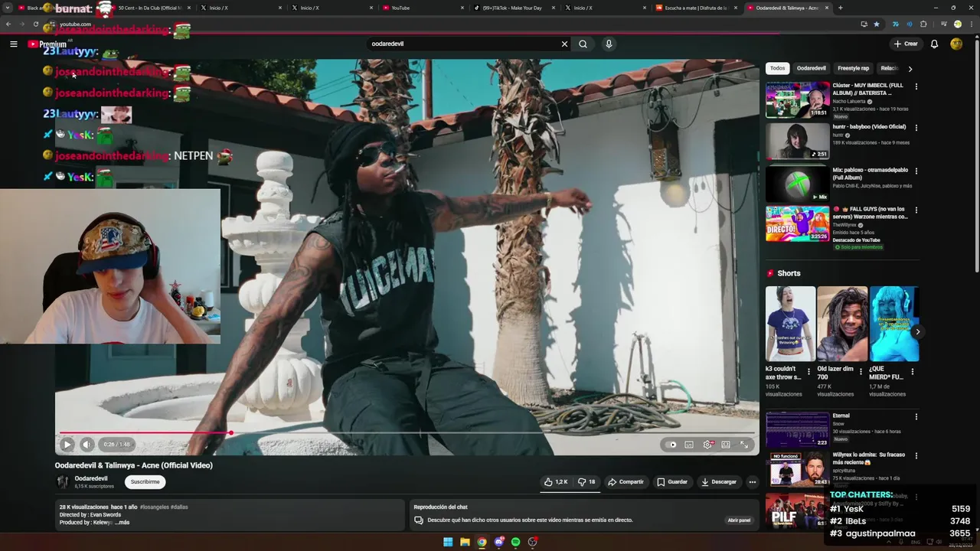Open the Clúster MUY IMBECIL video thumbnail
The height and width of the screenshot is (551, 980).
(797, 99)
